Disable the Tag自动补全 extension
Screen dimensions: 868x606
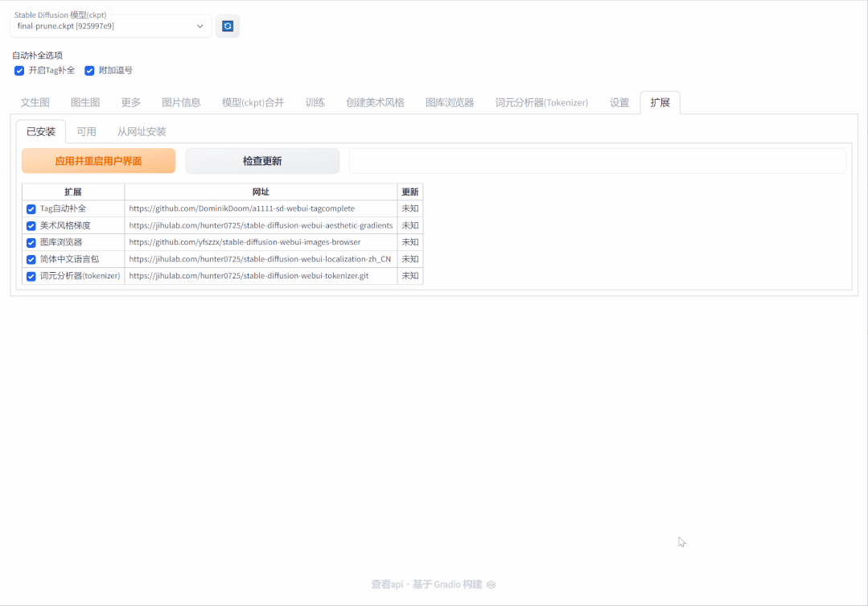click(x=31, y=208)
